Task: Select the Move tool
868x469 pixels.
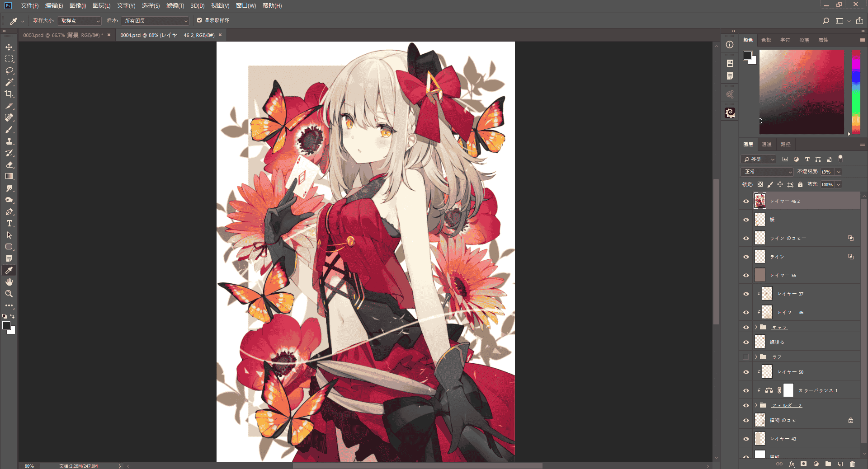Action: click(x=9, y=47)
